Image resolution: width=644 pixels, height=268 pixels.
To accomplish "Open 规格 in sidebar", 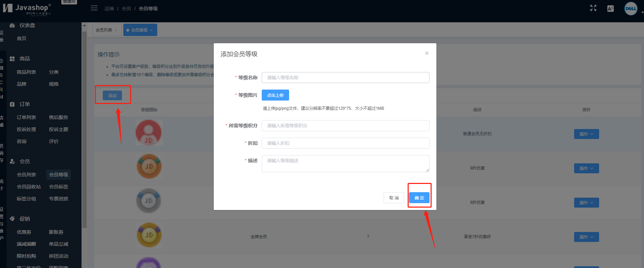I will click(54, 84).
